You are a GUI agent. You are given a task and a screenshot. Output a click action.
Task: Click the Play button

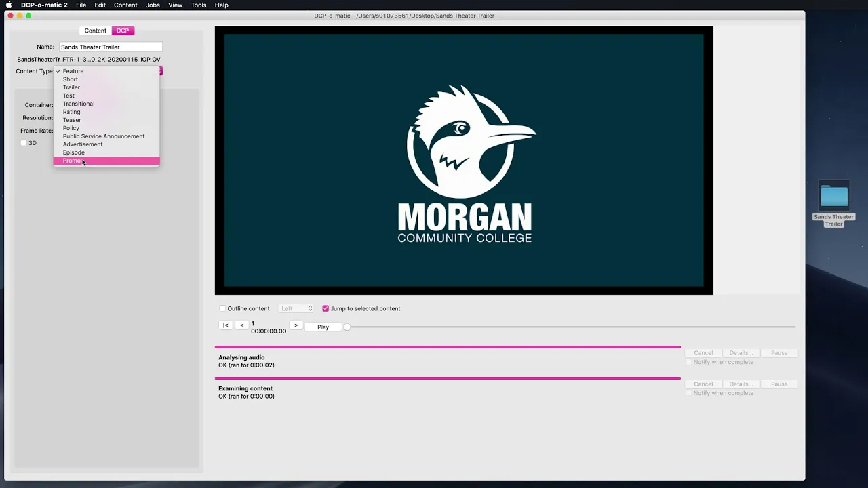pos(323,327)
